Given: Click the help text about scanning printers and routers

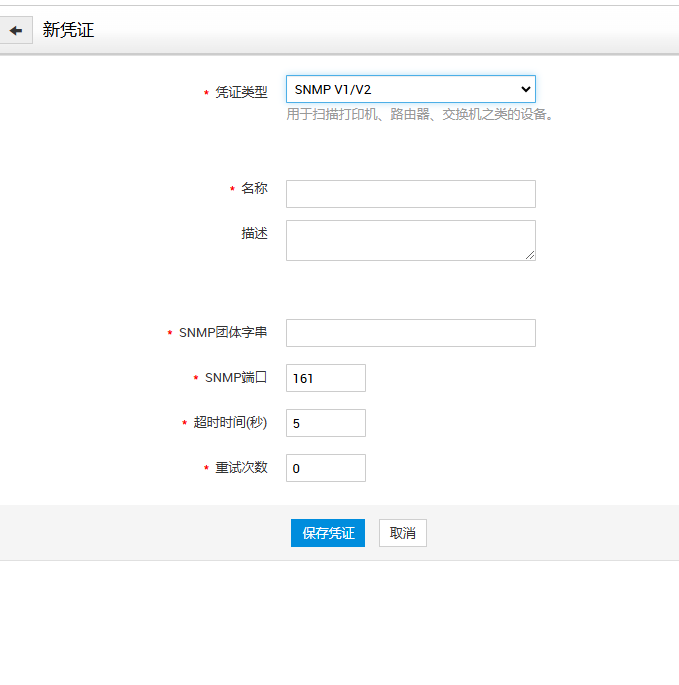Looking at the screenshot, I should click(420, 114).
